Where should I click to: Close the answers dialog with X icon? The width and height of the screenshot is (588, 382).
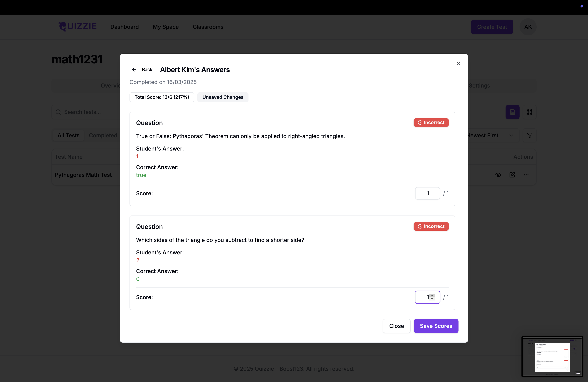click(x=458, y=63)
